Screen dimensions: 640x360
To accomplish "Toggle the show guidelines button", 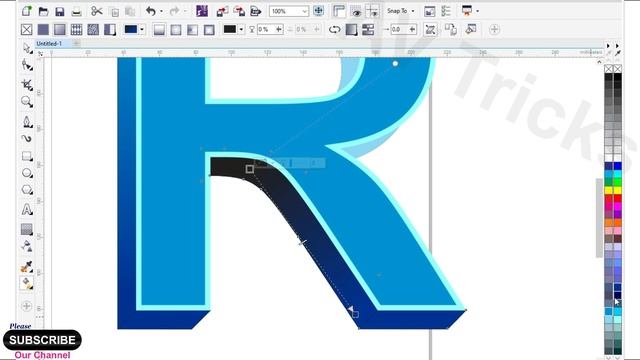I will [372, 11].
